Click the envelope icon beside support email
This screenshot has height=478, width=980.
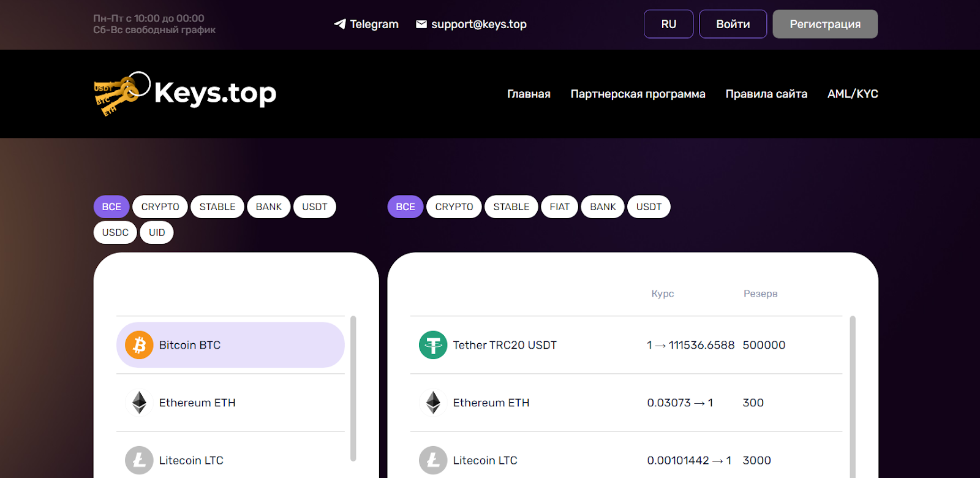tap(421, 24)
